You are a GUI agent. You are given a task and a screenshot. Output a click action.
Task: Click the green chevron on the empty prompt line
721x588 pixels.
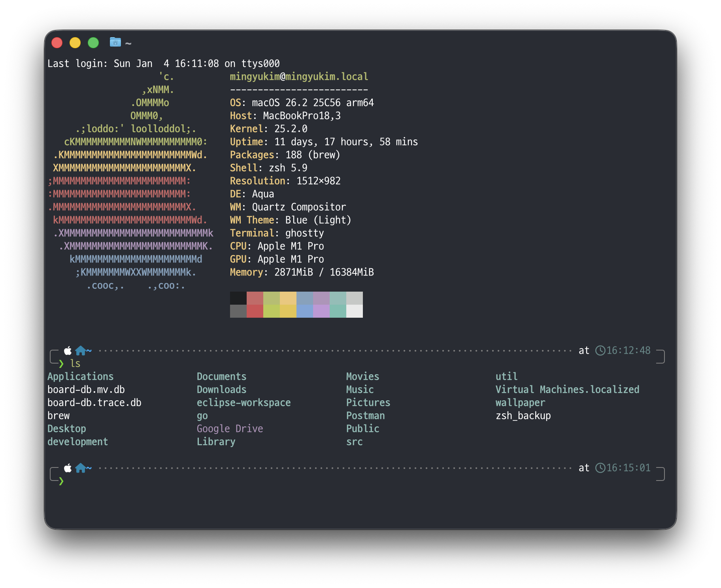pyautogui.click(x=61, y=481)
